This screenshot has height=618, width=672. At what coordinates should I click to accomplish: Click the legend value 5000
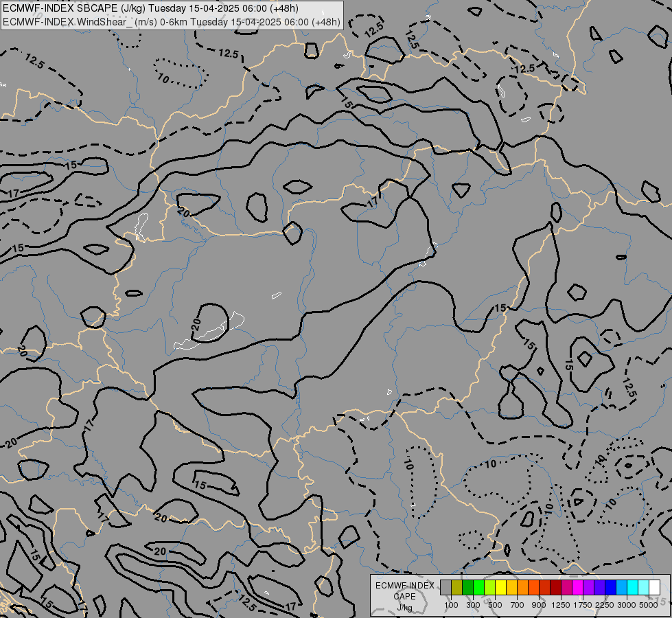[x=649, y=605]
